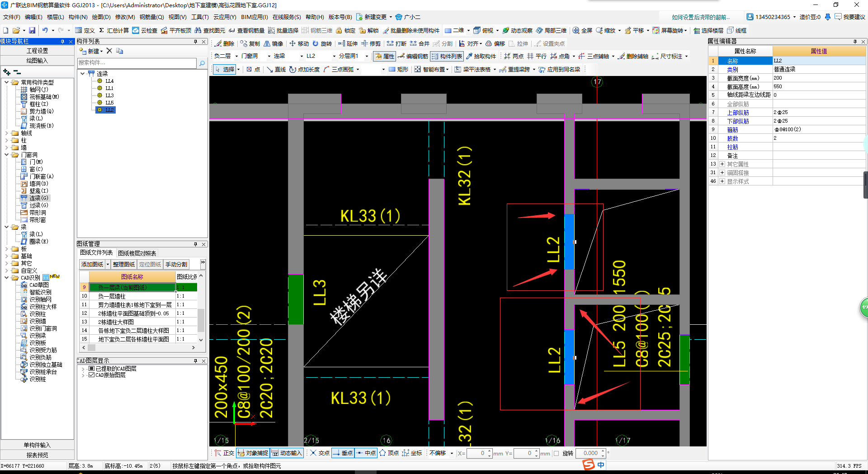The image size is (868, 474).
Task: Toggle 垂点 perpendicular snap
Action: click(343, 453)
